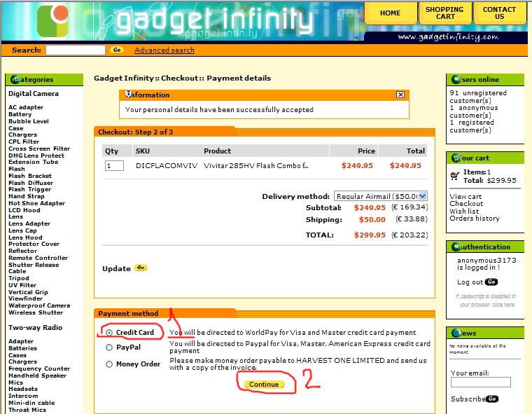Open the Remote Controller category
The image size is (532, 414).
(38, 258)
